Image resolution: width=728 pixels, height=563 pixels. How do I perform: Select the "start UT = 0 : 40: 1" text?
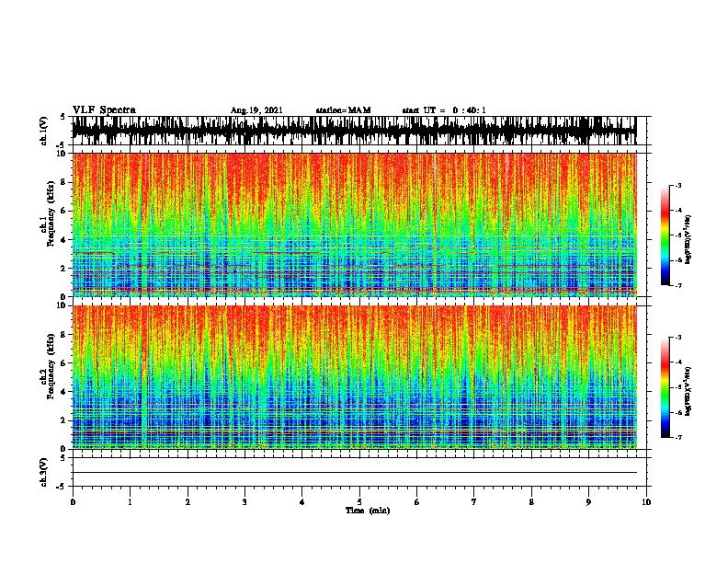click(x=444, y=110)
